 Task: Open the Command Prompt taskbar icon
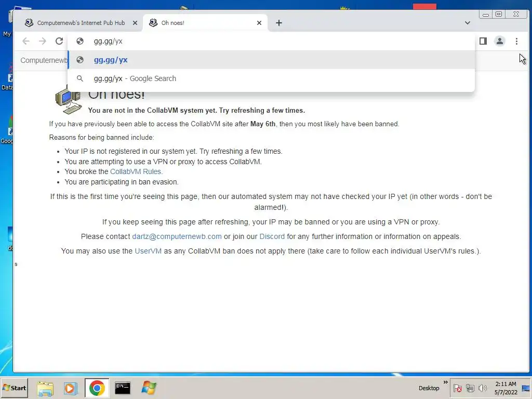click(x=123, y=388)
